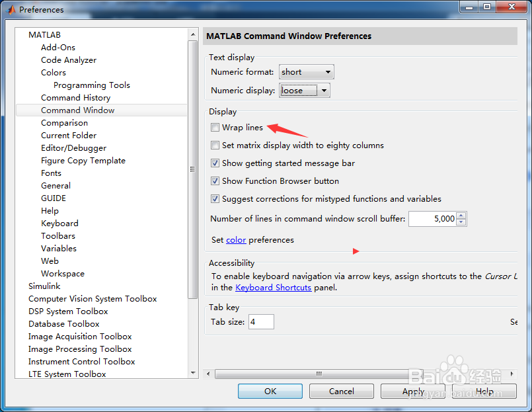This screenshot has height=412, width=532.
Task: Open Code Analyzer preferences
Action: [69, 60]
